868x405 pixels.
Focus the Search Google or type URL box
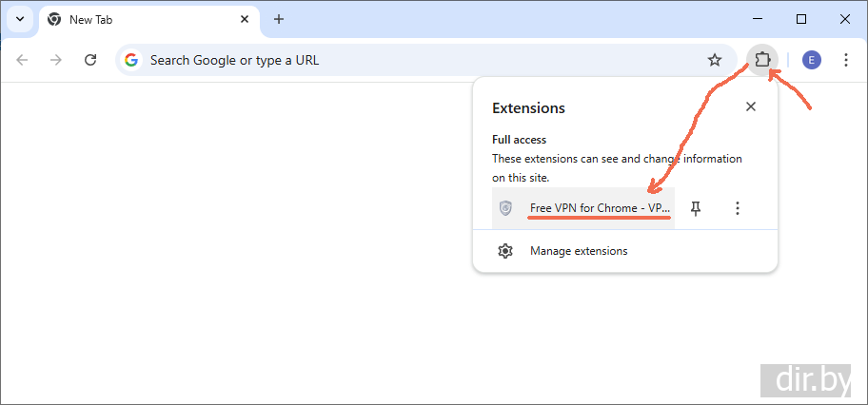419,60
